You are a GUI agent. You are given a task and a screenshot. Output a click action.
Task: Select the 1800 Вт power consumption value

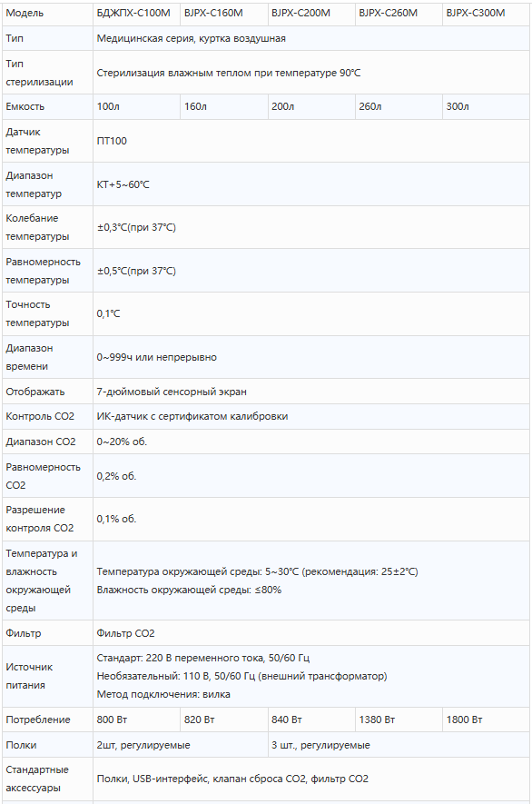click(464, 720)
